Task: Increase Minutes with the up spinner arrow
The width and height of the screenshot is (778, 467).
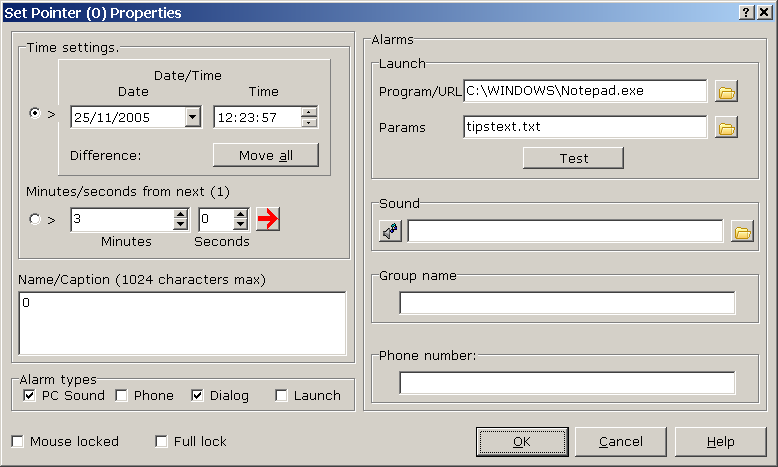Action: 180,214
